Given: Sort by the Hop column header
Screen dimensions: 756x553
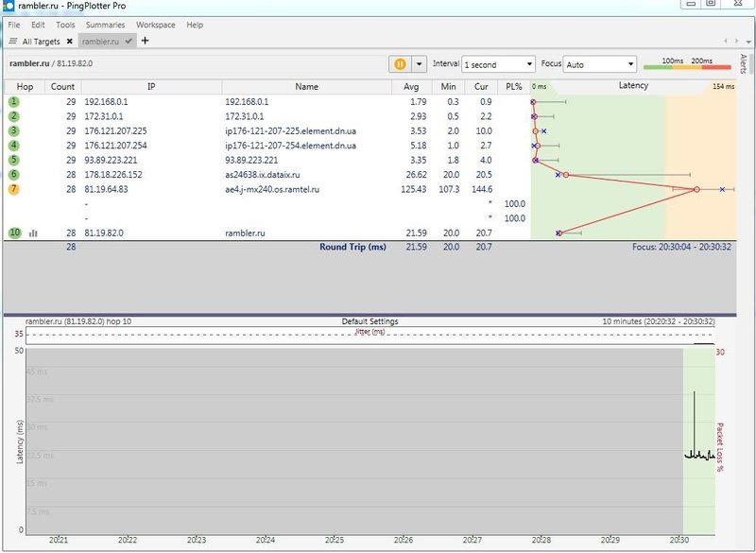Looking at the screenshot, I should coord(25,87).
